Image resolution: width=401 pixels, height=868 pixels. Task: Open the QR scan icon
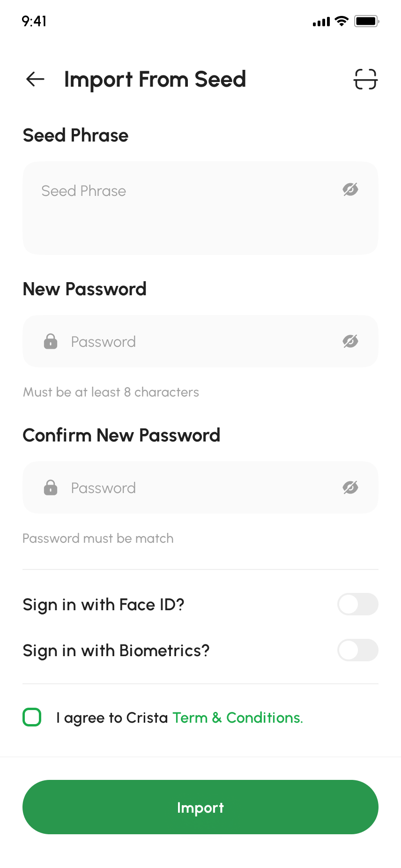coord(365,79)
